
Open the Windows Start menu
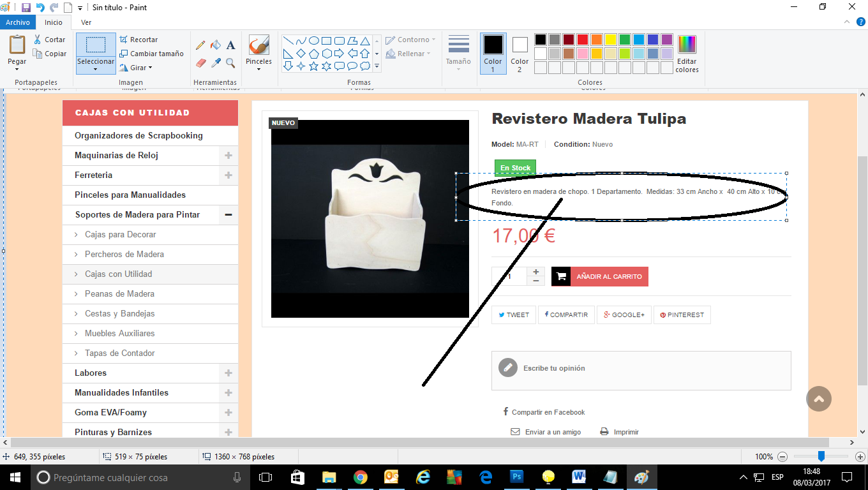coord(15,477)
